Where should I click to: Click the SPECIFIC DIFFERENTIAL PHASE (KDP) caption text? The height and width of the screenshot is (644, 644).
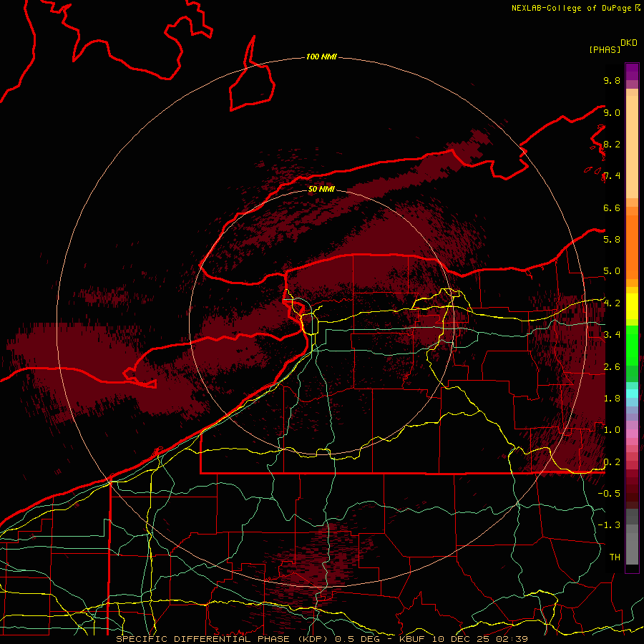point(224,639)
